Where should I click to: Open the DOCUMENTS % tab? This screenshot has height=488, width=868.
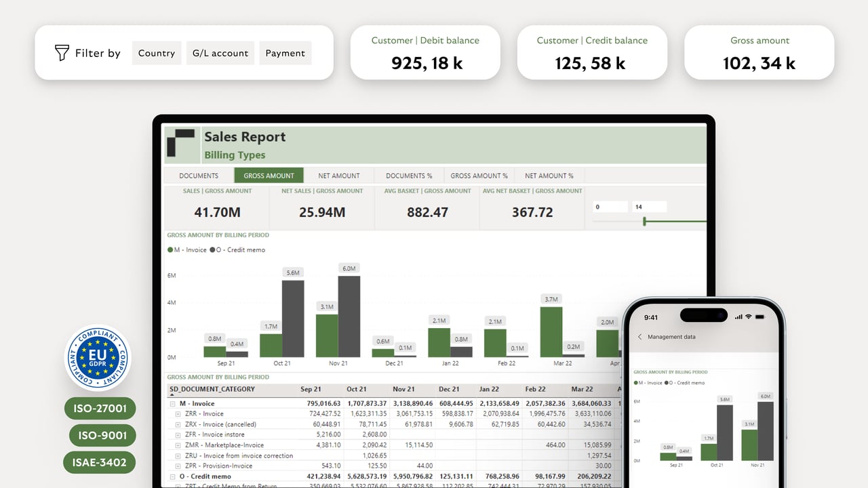(x=410, y=175)
